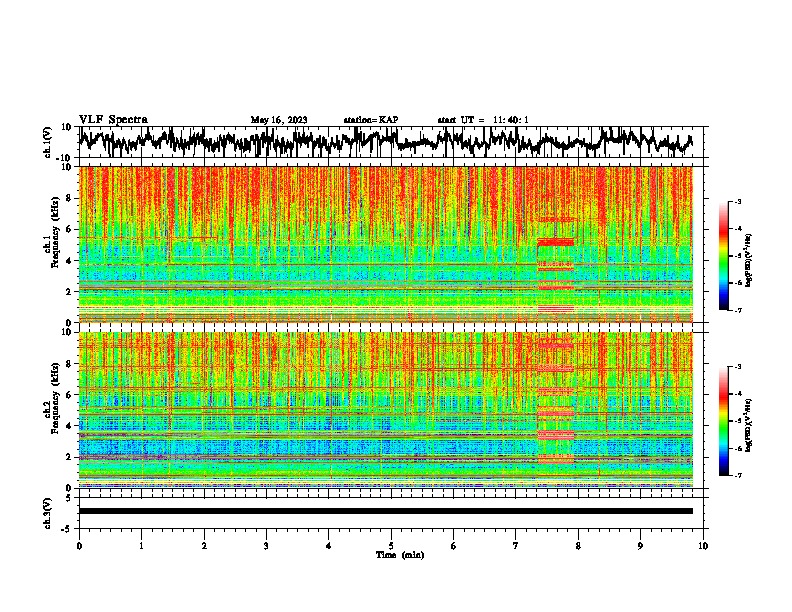Click the time axis tick label "9"
This screenshot has height=612, width=792.
(640, 546)
